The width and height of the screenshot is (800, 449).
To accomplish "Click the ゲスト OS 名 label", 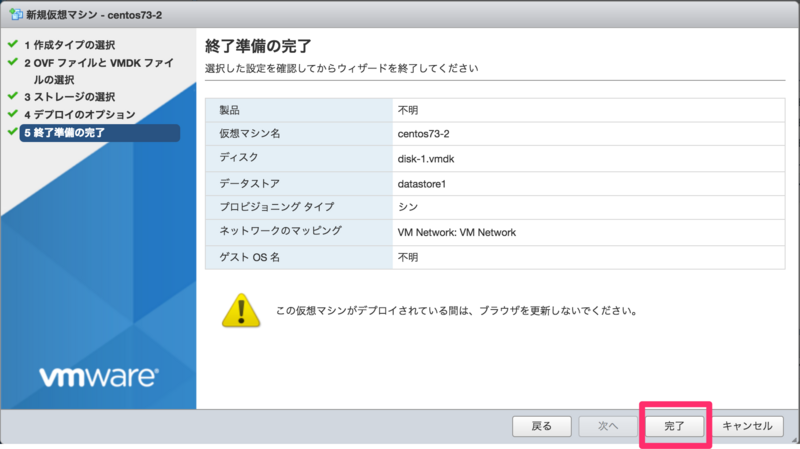I will (x=249, y=257).
